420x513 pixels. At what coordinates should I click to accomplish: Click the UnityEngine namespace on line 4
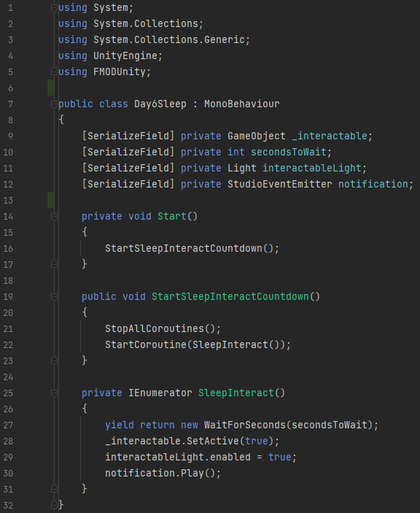[x=125, y=56]
